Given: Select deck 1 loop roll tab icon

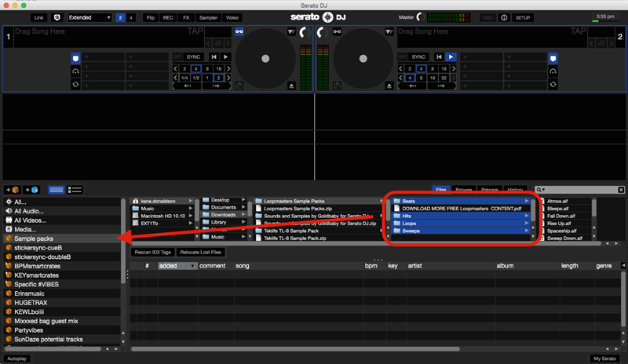Looking at the screenshot, I should coord(75,85).
